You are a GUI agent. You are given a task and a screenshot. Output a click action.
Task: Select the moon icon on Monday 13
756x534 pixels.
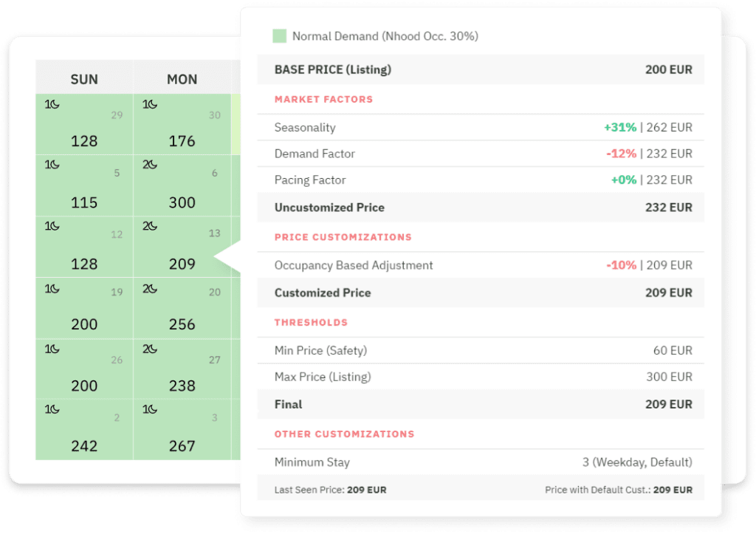point(148,226)
